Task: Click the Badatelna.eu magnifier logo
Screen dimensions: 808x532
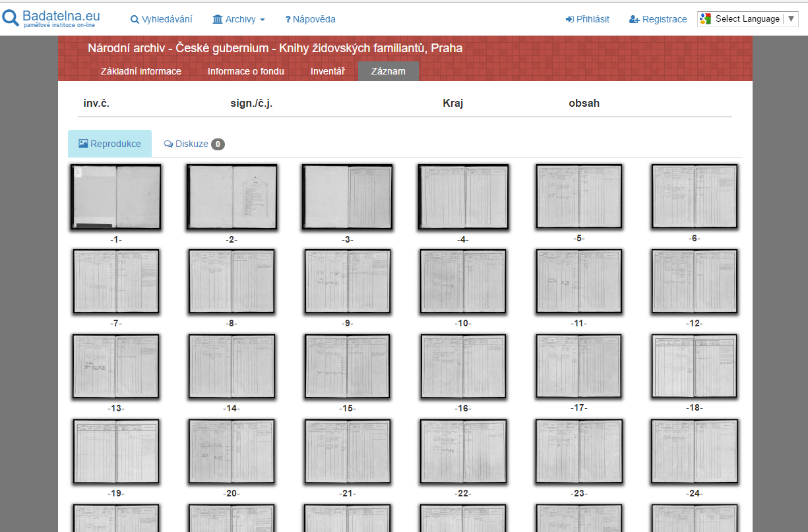Action: click(x=11, y=18)
